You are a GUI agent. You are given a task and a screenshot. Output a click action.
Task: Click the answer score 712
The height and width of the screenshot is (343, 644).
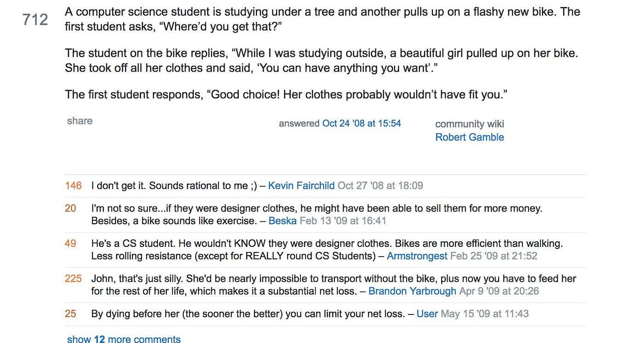[35, 20]
